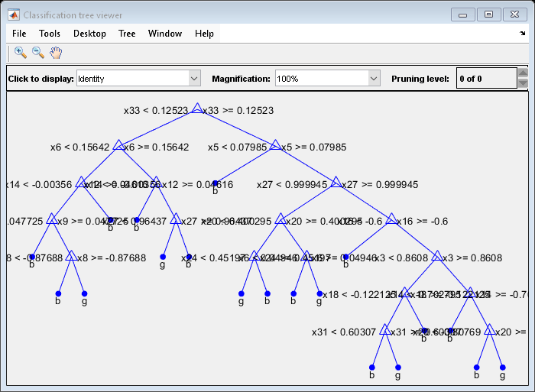Viewport: 535px width, 392px height.
Task: Open the Tree menu
Action: point(127,34)
